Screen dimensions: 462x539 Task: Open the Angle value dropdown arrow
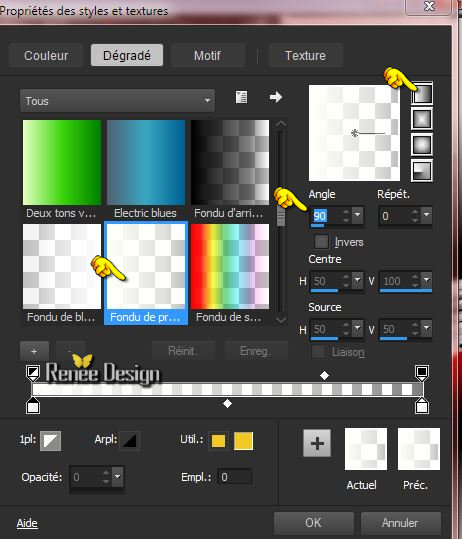pos(358,215)
